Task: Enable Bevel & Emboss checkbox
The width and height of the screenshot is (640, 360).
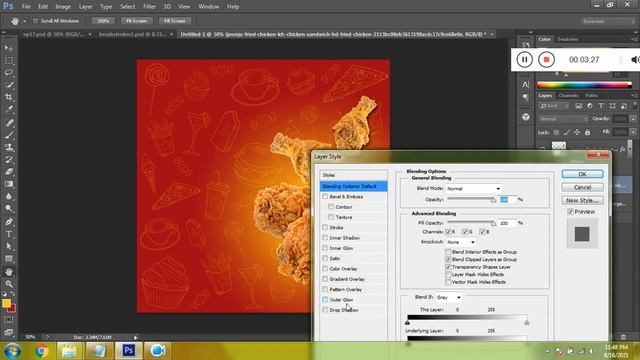Action: coord(325,197)
